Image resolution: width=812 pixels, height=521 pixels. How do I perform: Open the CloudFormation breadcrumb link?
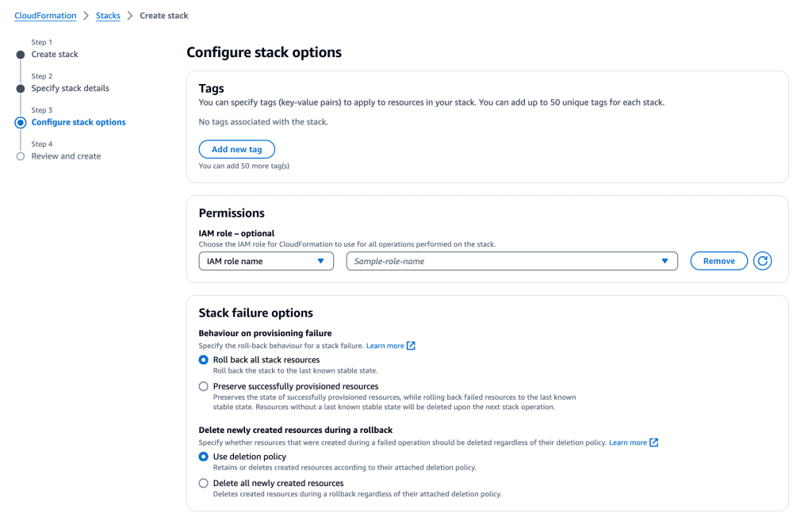tap(44, 15)
